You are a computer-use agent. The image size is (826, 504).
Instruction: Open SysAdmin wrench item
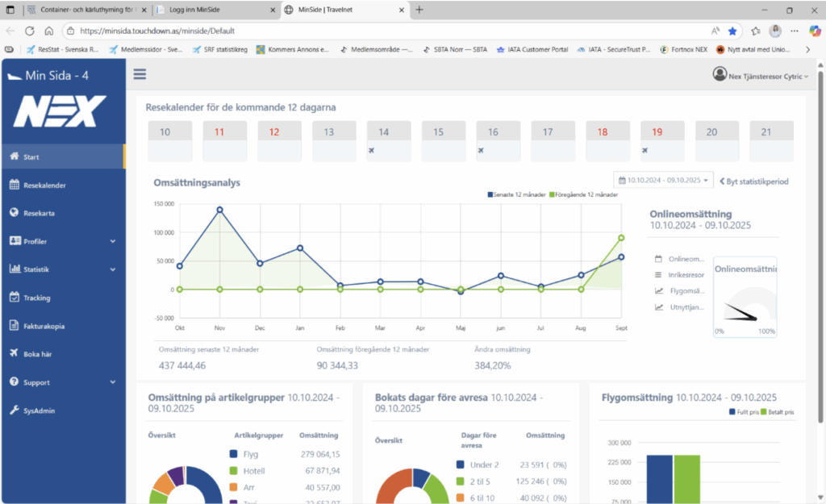[39, 410]
